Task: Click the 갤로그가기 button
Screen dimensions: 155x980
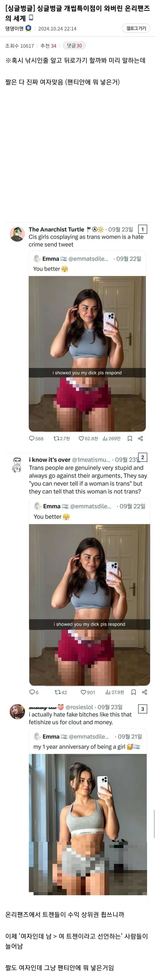Action: pyautogui.click(x=136, y=28)
